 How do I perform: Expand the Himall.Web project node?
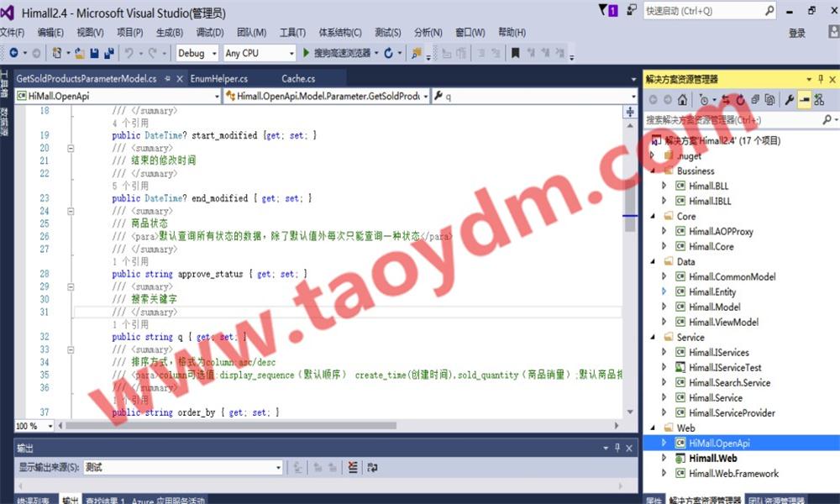pos(664,459)
